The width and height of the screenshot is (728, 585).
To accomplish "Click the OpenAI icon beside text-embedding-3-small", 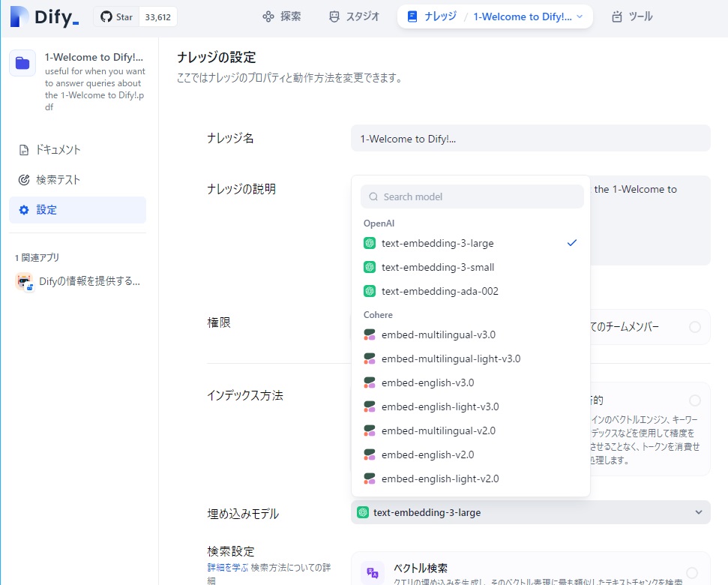I will [x=370, y=268].
